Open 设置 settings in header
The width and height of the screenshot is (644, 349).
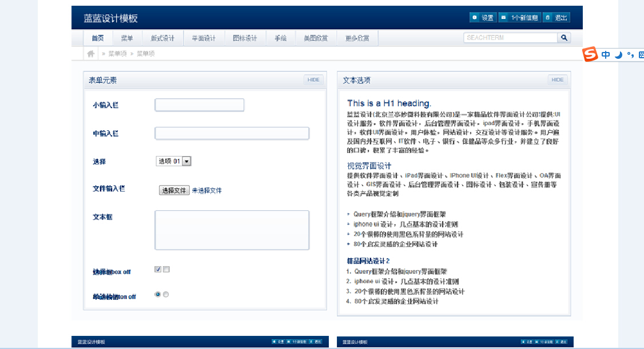click(x=483, y=18)
